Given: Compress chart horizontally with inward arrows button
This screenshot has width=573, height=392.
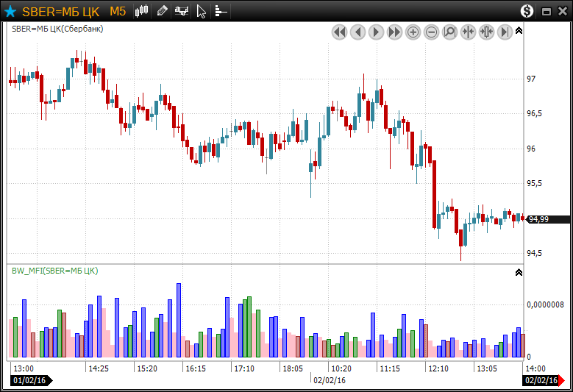Looking at the screenshot, I should pos(469,32).
